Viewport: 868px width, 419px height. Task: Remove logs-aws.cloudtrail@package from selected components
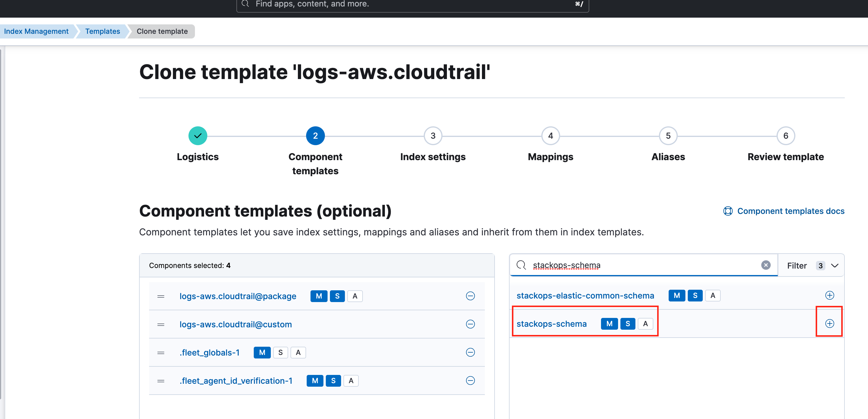(x=470, y=296)
